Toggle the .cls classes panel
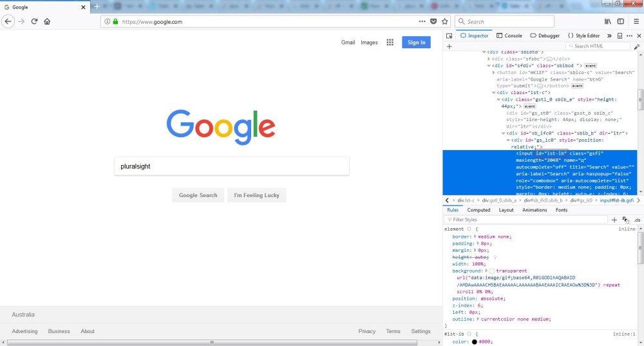The image size is (644, 346). coord(637,220)
